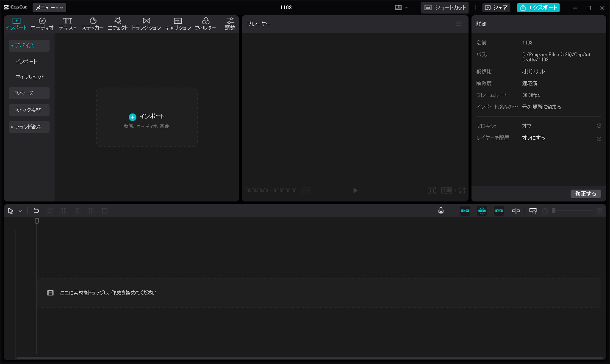
Task: Click the split clip tool
Action: [64, 211]
